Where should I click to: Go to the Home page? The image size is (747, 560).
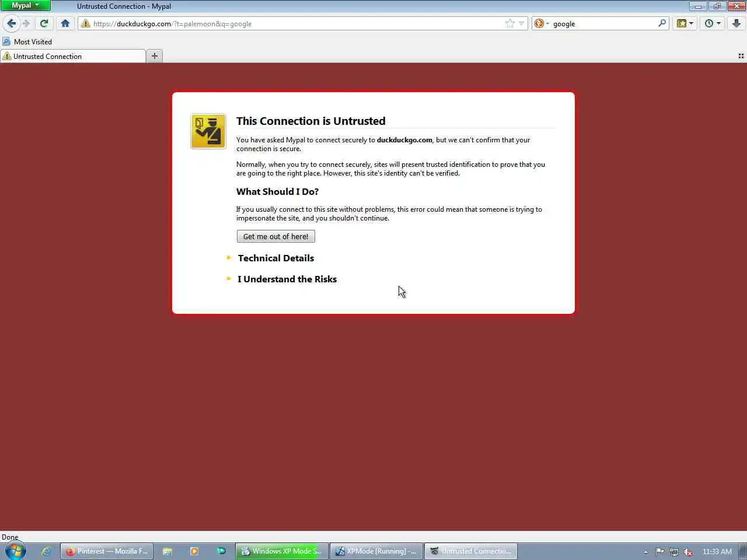pos(65,23)
